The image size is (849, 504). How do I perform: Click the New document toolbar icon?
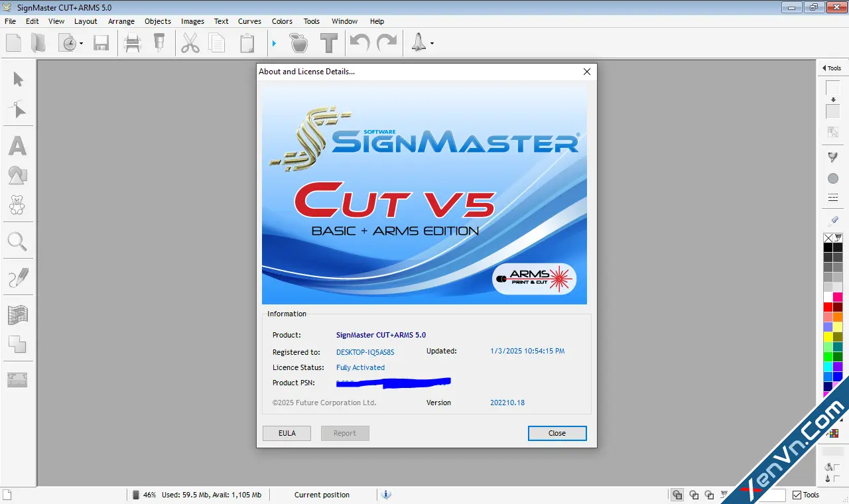point(13,43)
